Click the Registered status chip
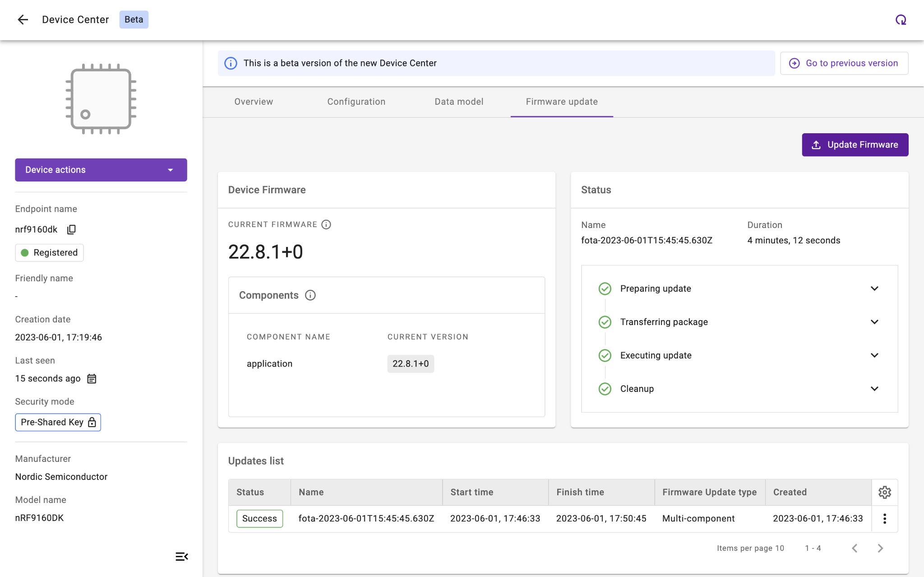This screenshot has width=924, height=577. (49, 252)
